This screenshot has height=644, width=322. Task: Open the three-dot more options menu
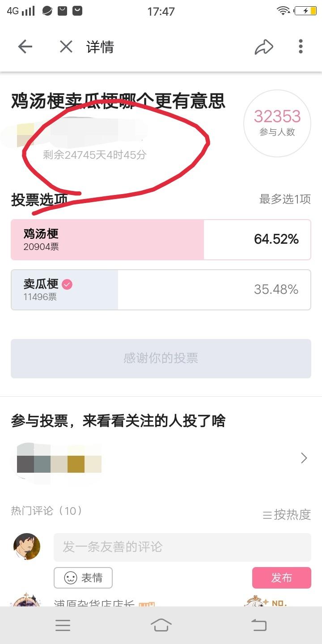[301, 47]
